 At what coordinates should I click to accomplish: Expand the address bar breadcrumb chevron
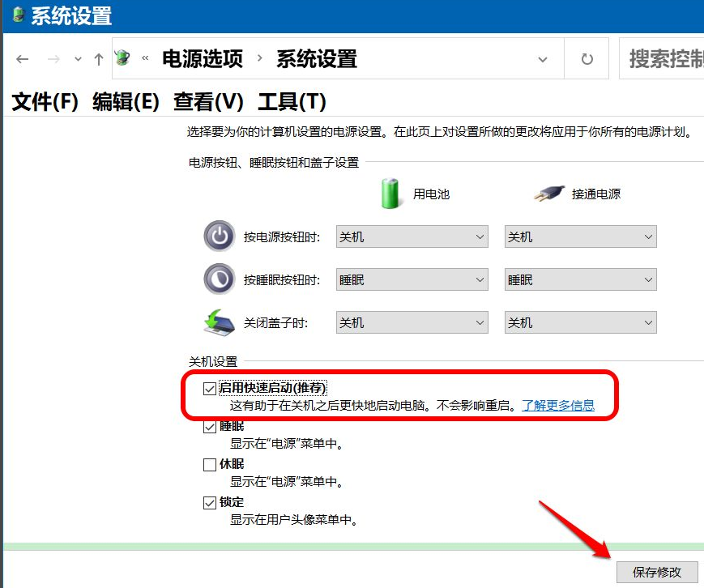[543, 58]
